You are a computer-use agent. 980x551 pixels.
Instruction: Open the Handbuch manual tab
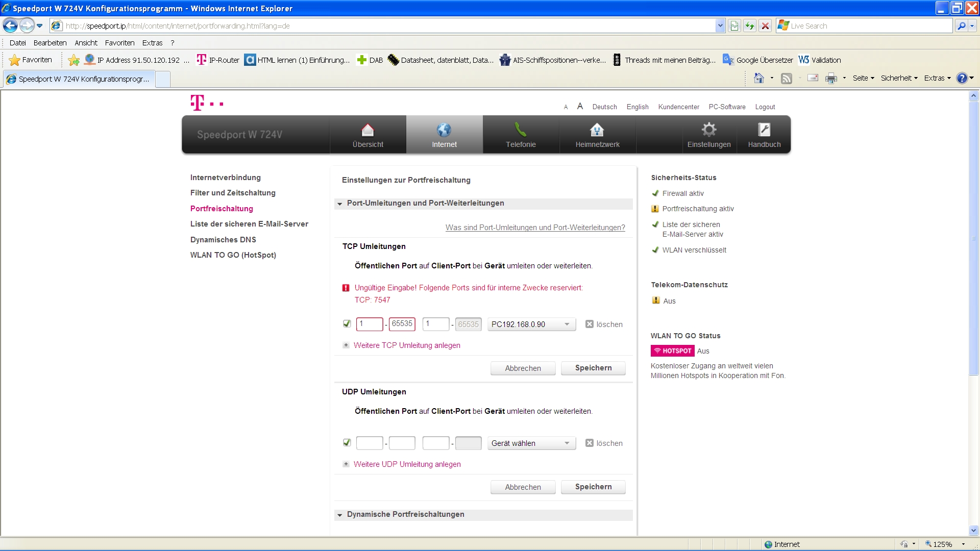(x=764, y=135)
